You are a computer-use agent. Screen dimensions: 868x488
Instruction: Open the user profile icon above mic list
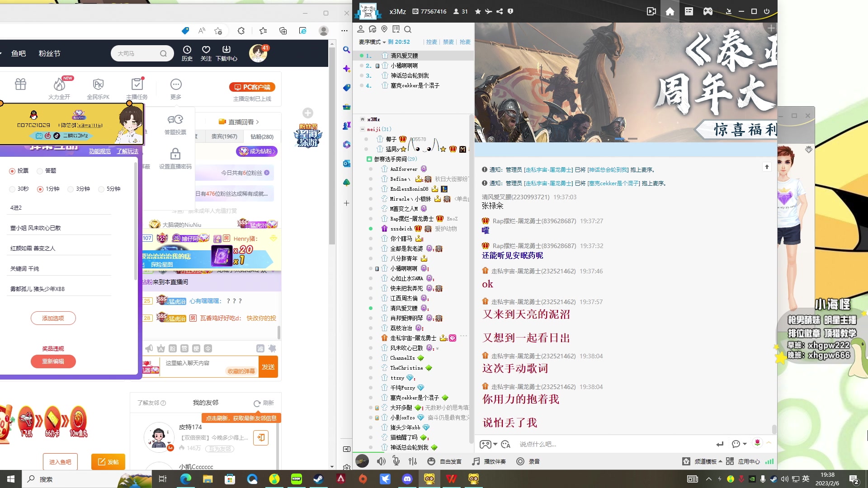(361, 29)
